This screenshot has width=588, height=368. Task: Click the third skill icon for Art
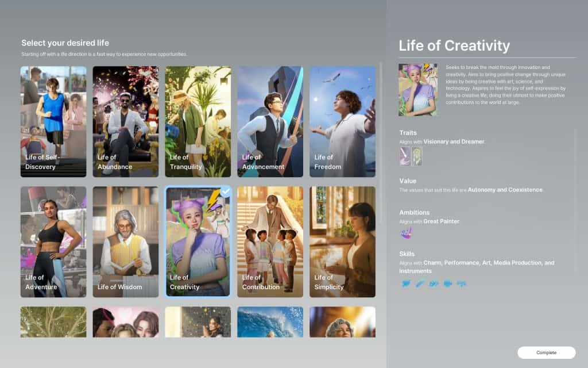[x=434, y=283]
